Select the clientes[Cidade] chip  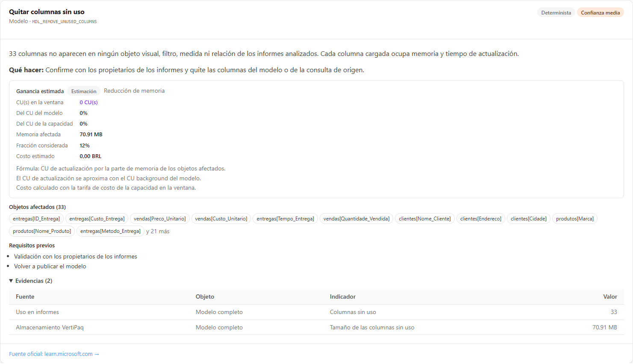pos(529,219)
